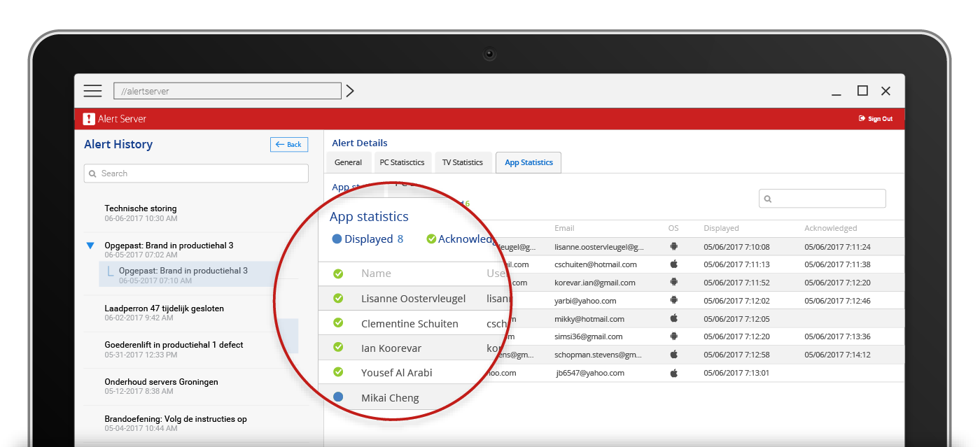This screenshot has width=980, height=447.
Task: Open the TV Statistics tab
Action: pyautogui.click(x=462, y=162)
